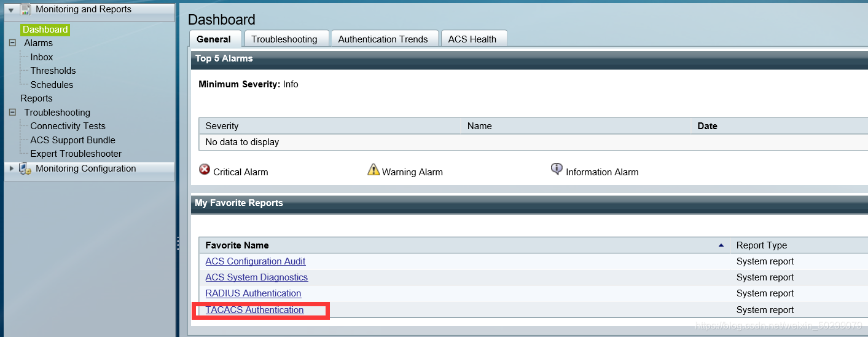Click the Dashboard page title
868x337 pixels.
tap(222, 20)
